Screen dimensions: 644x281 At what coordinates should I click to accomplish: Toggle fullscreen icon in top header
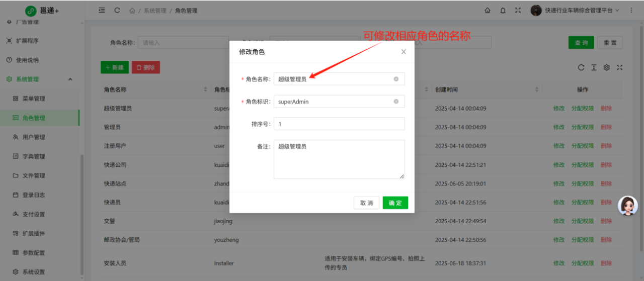[x=518, y=11]
